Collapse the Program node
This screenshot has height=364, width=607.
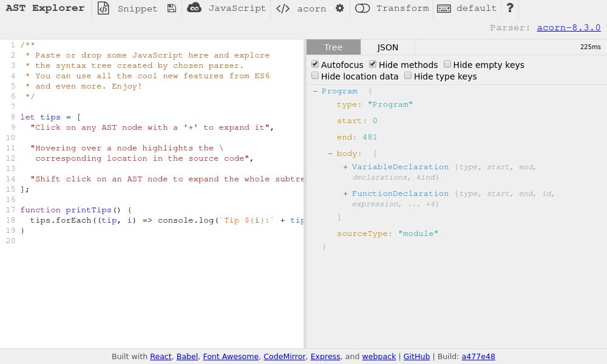(x=315, y=91)
